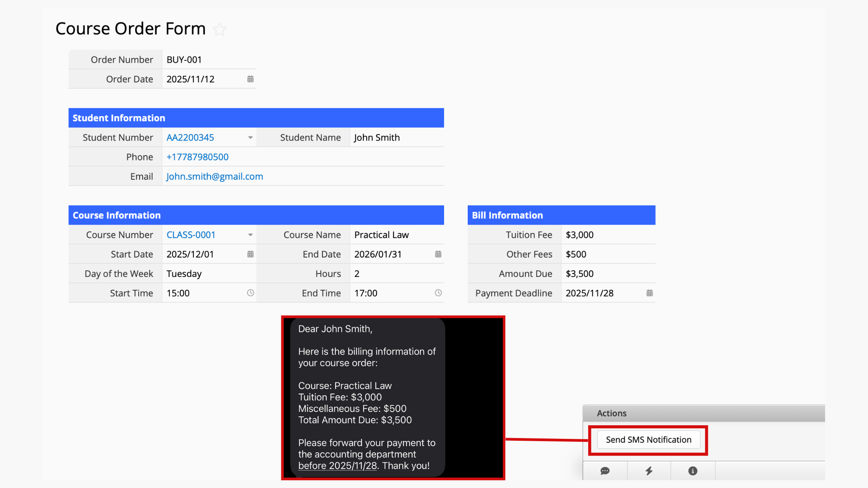The width and height of the screenshot is (868, 488).
Task: Expand the Course Number dropdown
Action: tap(250, 235)
